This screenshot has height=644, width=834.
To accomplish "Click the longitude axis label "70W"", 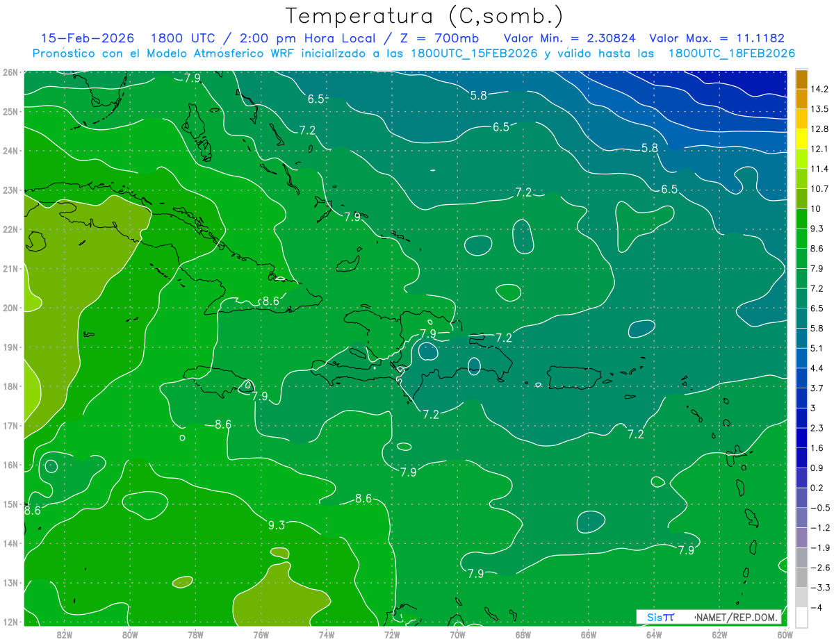I will point(458,635).
